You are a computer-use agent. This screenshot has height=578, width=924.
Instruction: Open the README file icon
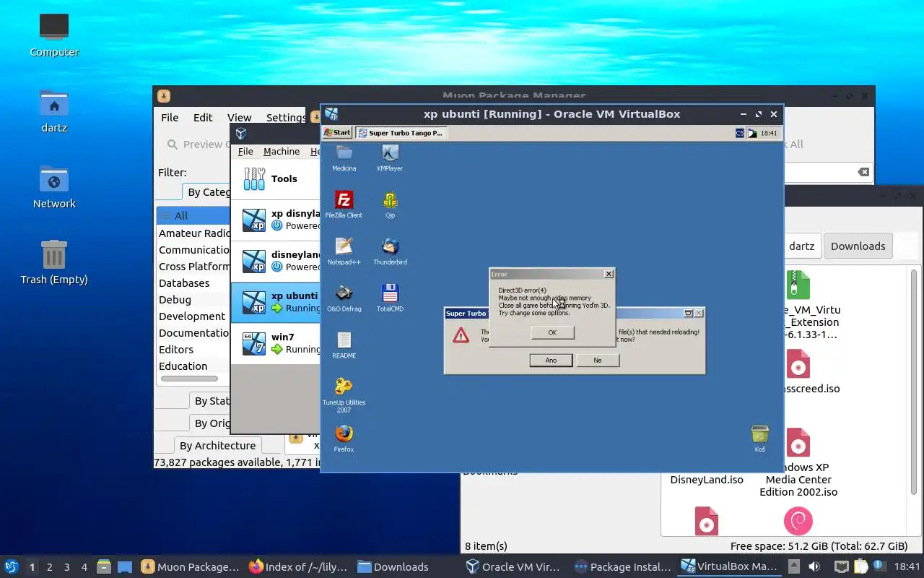[344, 344]
